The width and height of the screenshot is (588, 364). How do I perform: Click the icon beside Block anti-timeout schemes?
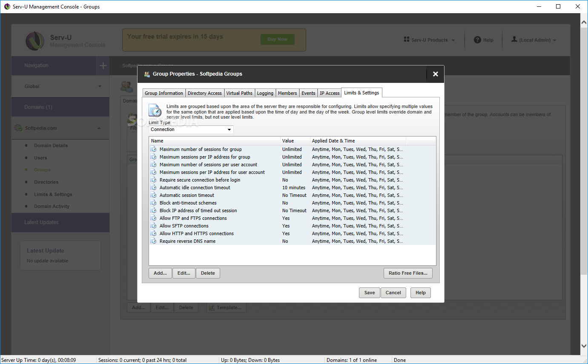(x=153, y=203)
